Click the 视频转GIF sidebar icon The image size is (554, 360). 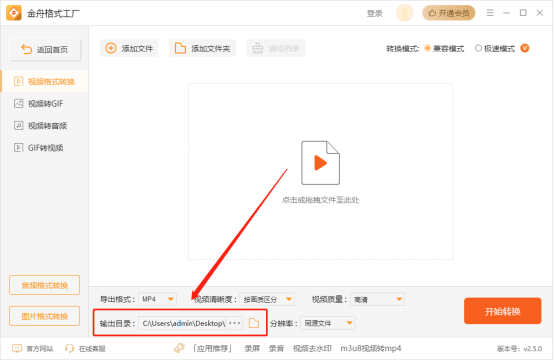pyautogui.click(x=18, y=104)
